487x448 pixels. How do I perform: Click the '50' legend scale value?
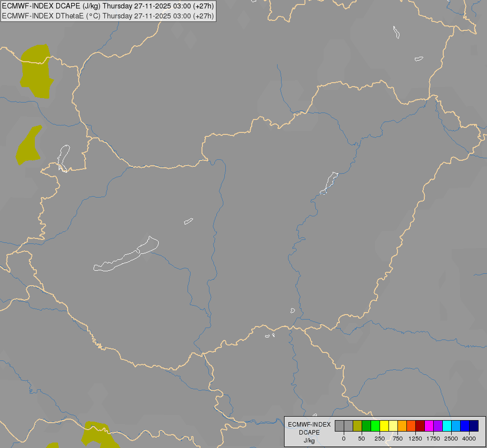pyautogui.click(x=362, y=439)
